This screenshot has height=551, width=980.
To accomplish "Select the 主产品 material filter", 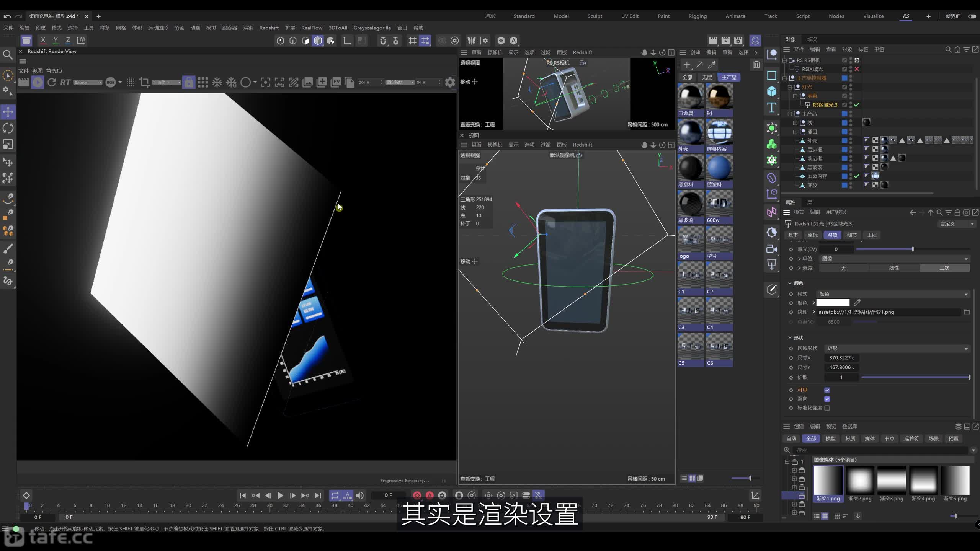I will pos(729,77).
